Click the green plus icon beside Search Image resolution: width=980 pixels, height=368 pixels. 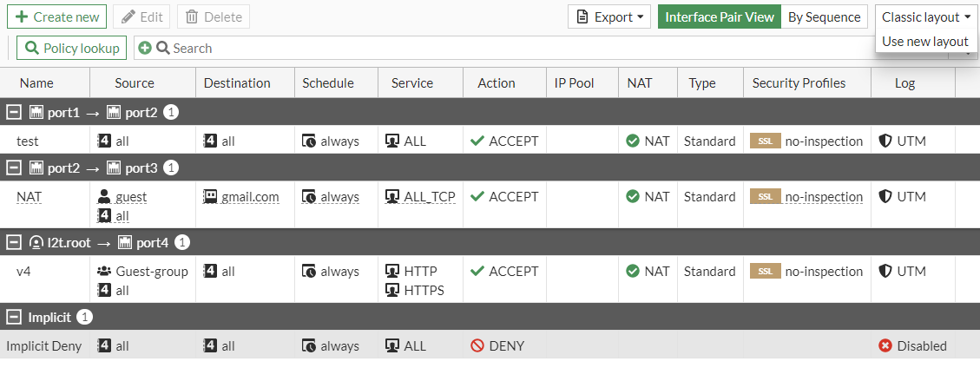tap(144, 49)
